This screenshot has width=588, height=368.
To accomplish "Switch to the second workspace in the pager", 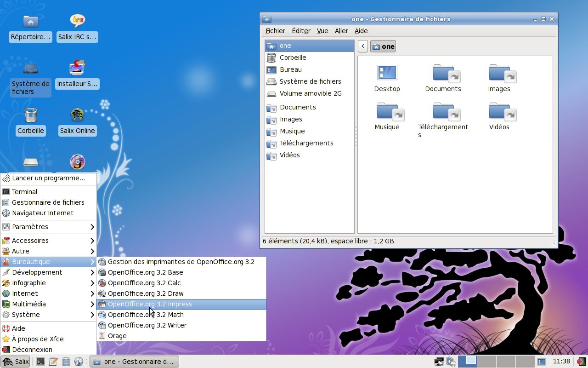I will click(486, 362).
